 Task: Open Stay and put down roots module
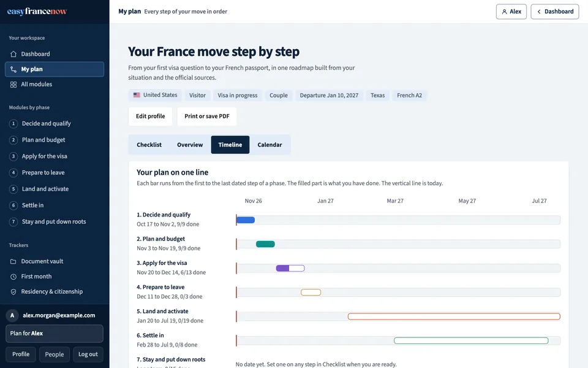[55, 221]
